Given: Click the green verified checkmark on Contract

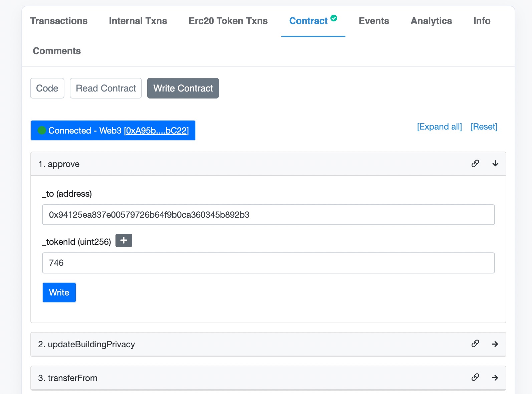Looking at the screenshot, I should 334,18.
